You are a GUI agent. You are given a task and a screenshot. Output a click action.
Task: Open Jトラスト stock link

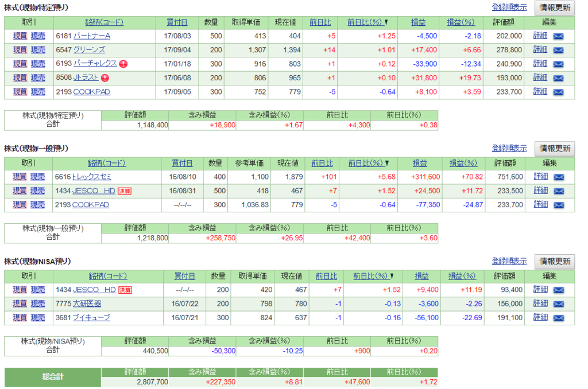click(x=86, y=77)
